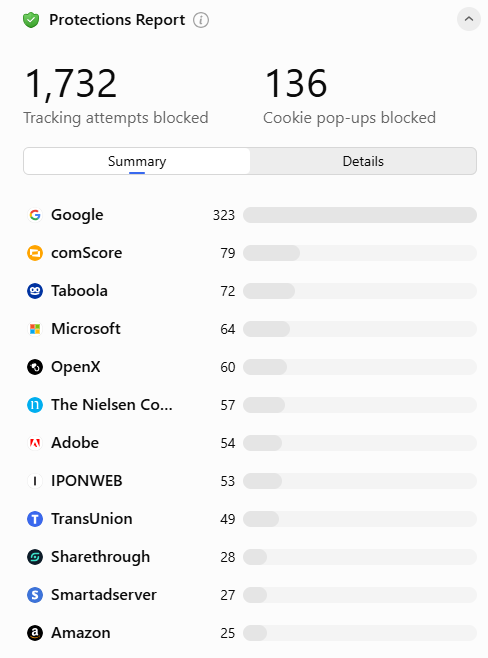Click the 1,732 tracking attempts blocked counter
Screen dimensions: 488x658
[70, 84]
